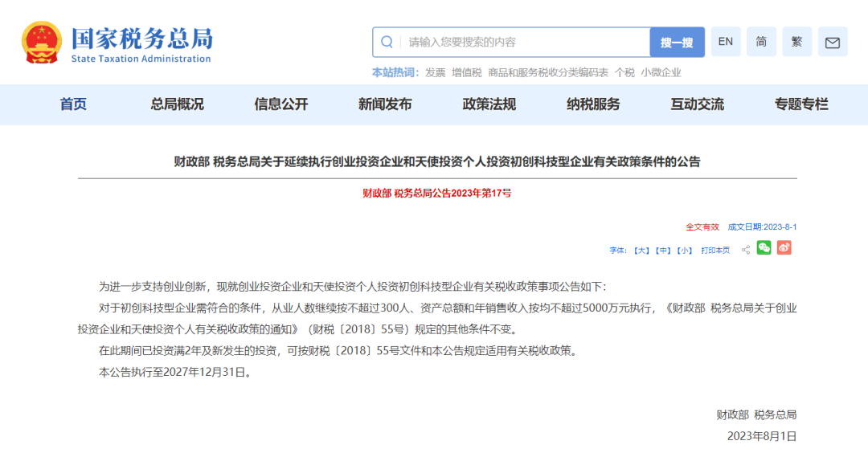Click the 全文有效 status label

coord(702,226)
